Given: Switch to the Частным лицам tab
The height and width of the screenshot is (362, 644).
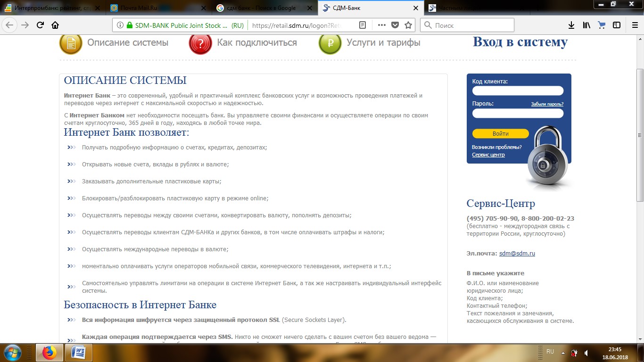Looking at the screenshot, I should [476, 8].
